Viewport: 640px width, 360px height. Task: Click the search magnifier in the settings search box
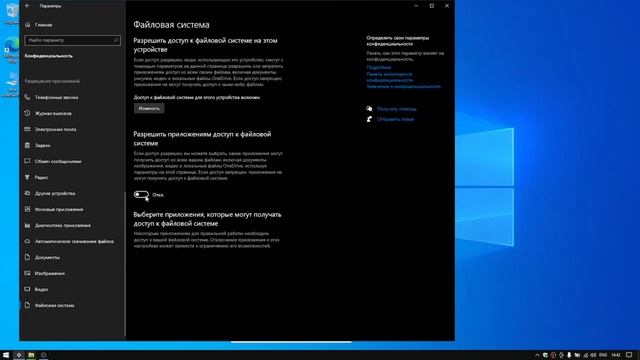coord(116,40)
